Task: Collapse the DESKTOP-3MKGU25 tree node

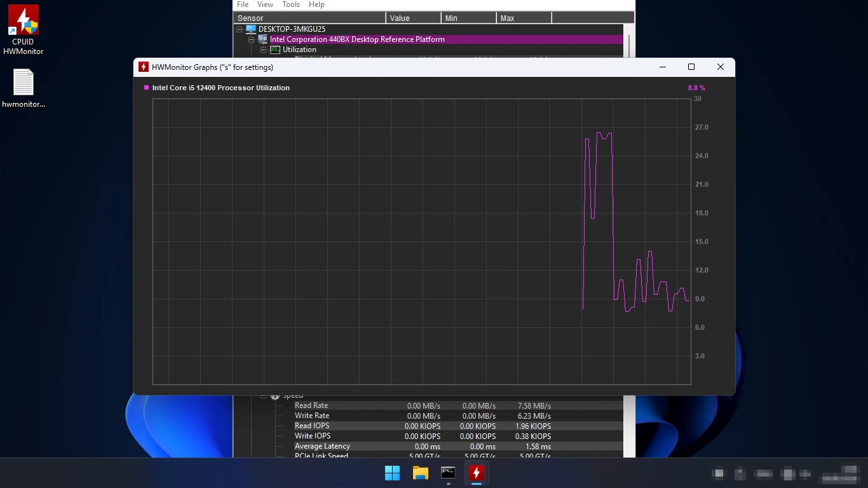Action: pos(240,29)
